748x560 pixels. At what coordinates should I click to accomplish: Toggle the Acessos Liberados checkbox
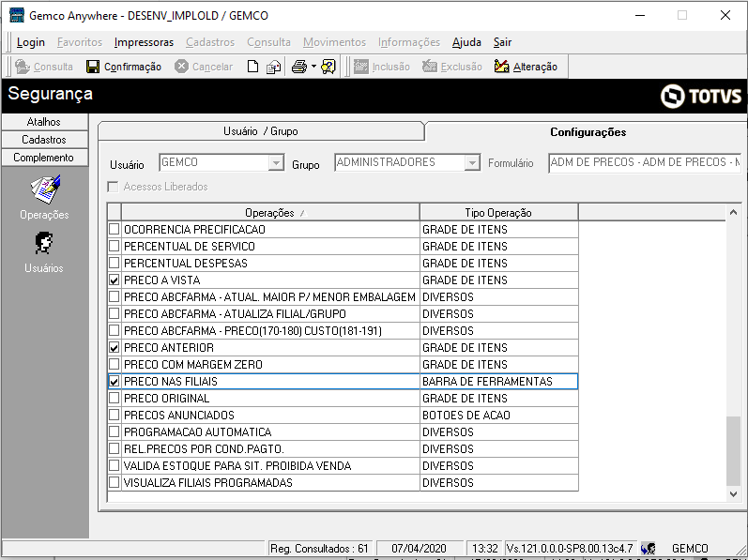[113, 187]
